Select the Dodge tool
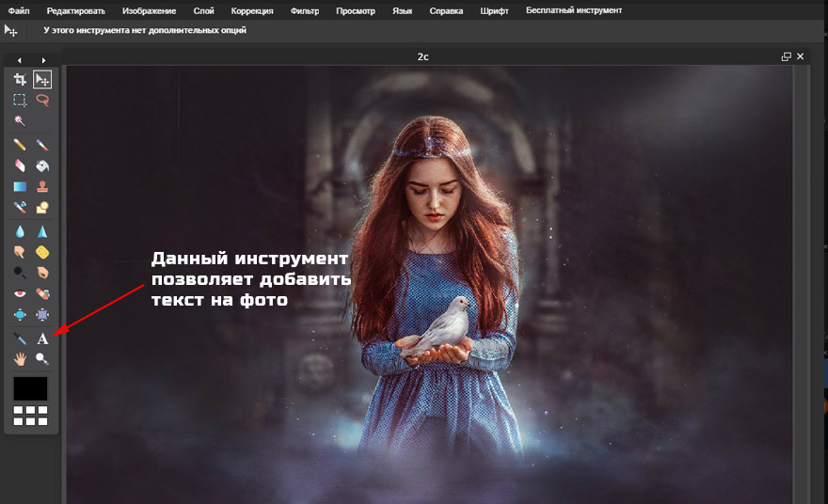This screenshot has width=828, height=504. click(x=20, y=273)
